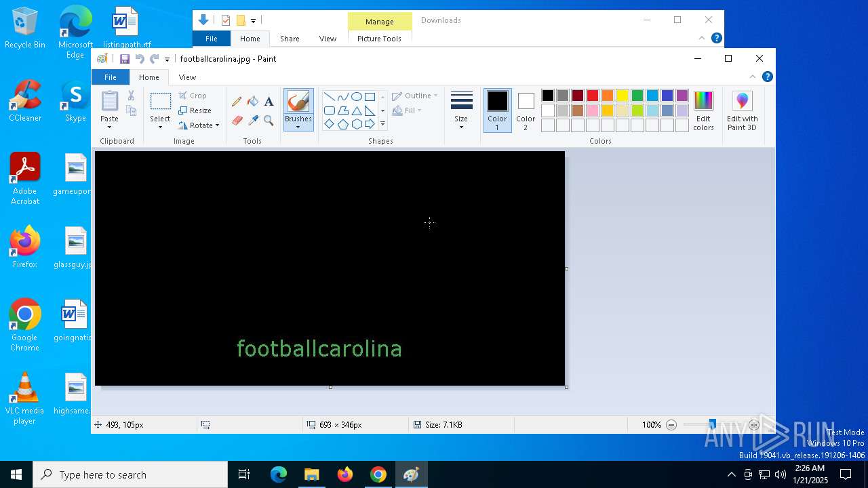Screen dimensions: 868x488
Task: Select the Fill with color bucket tool
Action: click(x=253, y=102)
